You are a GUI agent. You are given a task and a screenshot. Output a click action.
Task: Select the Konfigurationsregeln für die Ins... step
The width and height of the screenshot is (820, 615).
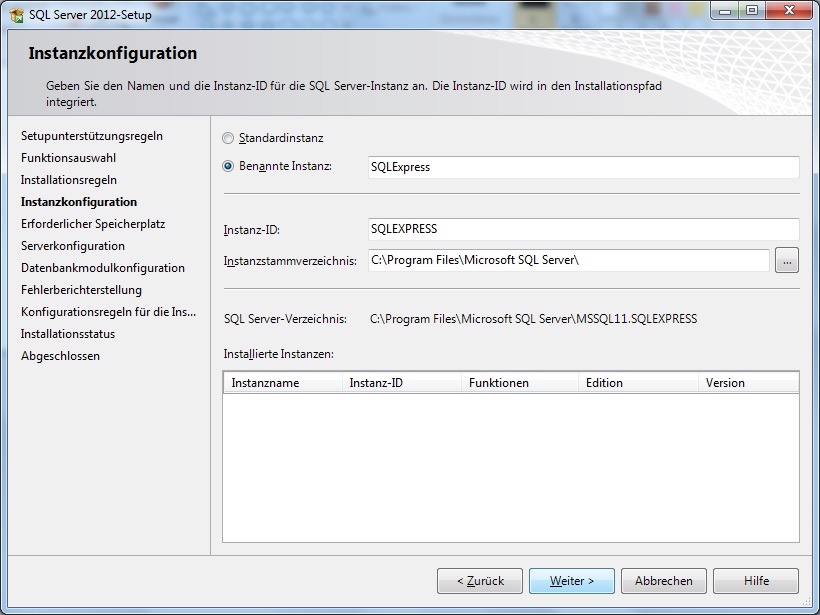[108, 312]
